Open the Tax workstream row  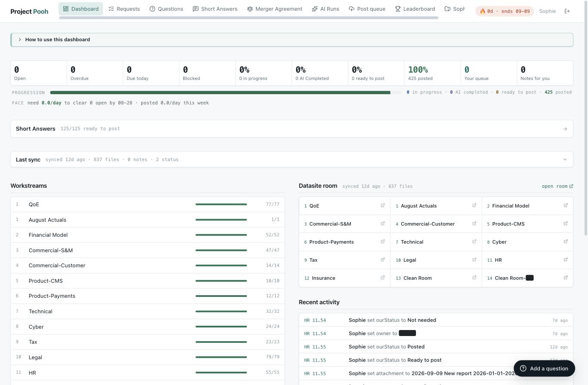(x=148, y=342)
